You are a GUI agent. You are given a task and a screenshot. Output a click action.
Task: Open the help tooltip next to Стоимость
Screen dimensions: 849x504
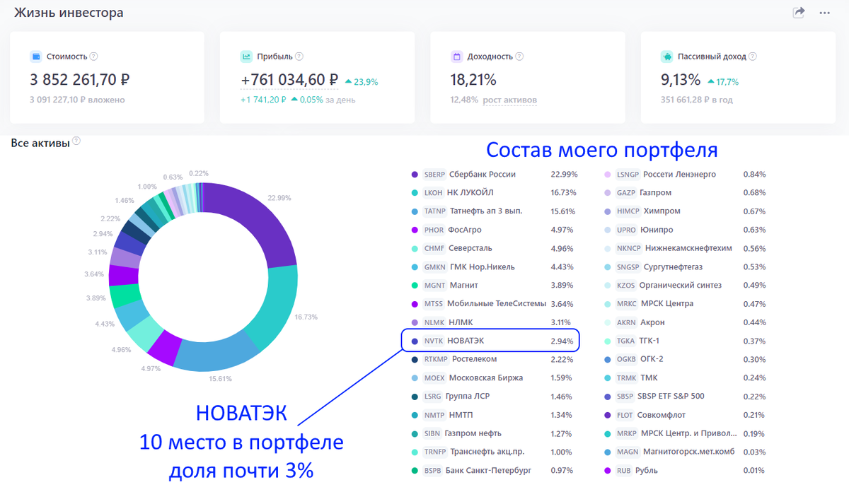click(x=94, y=57)
